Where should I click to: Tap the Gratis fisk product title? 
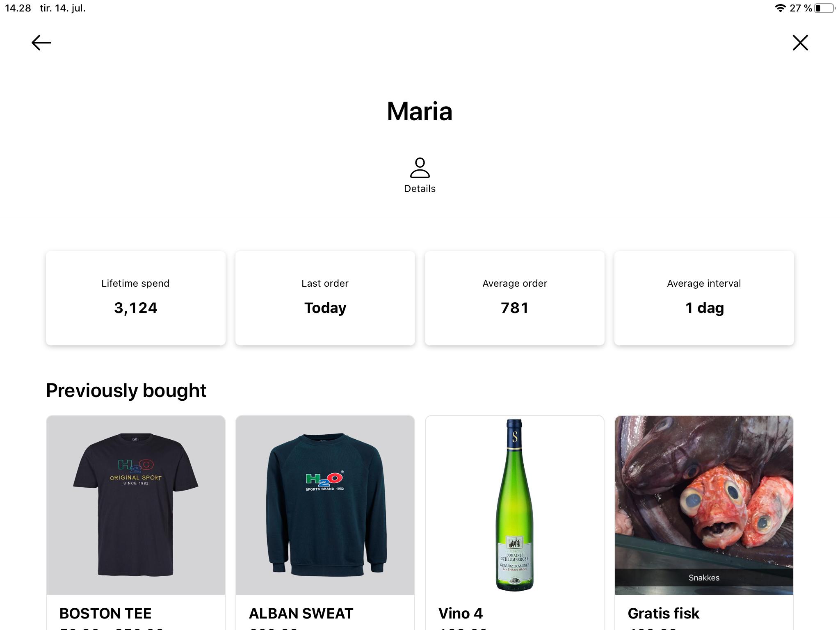pos(663,614)
